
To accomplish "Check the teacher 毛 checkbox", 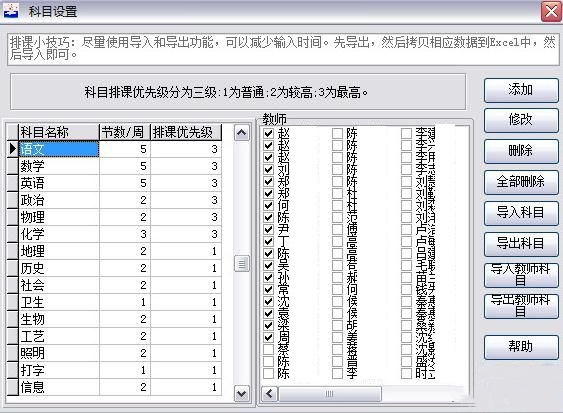I will 406,265.
